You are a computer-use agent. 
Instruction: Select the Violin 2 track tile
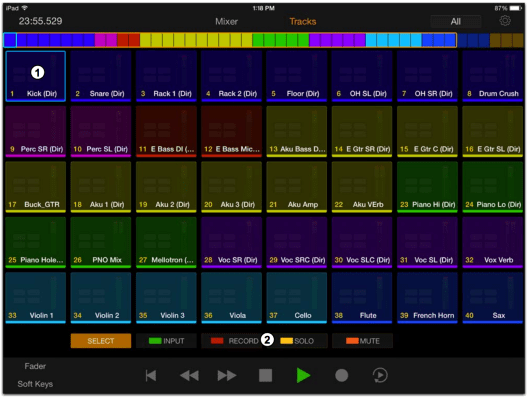pyautogui.click(x=101, y=298)
